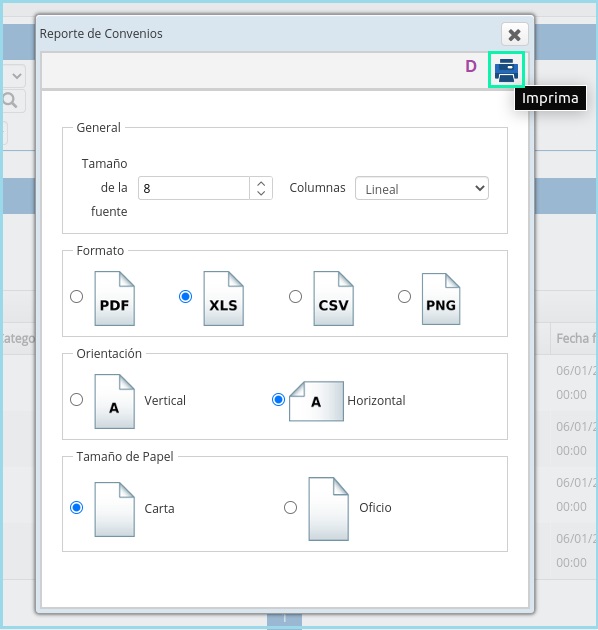Click the blue printer Imprima icon
Screen dimensions: 598x630
[x=506, y=70]
